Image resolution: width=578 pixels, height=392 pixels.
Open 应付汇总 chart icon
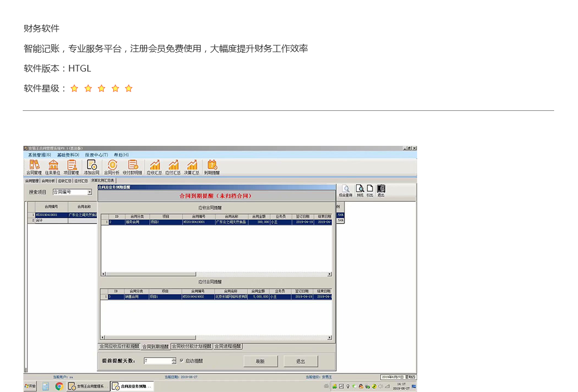coord(173,167)
